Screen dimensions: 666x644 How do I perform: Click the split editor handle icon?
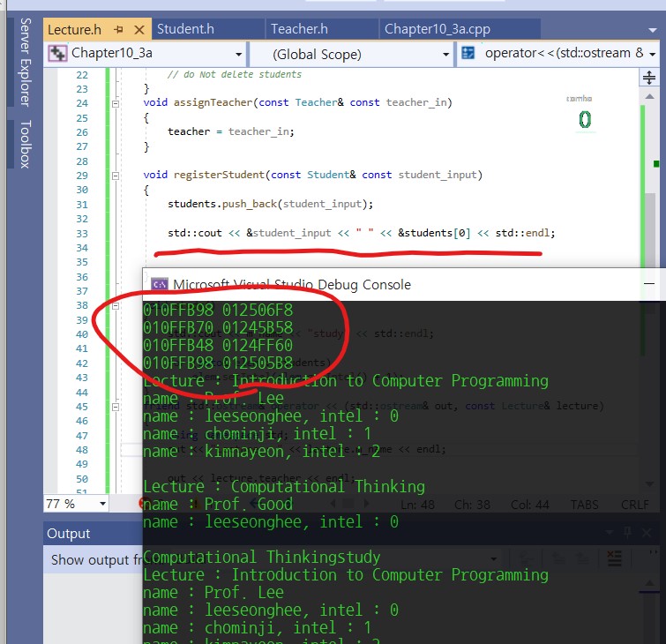[x=648, y=78]
